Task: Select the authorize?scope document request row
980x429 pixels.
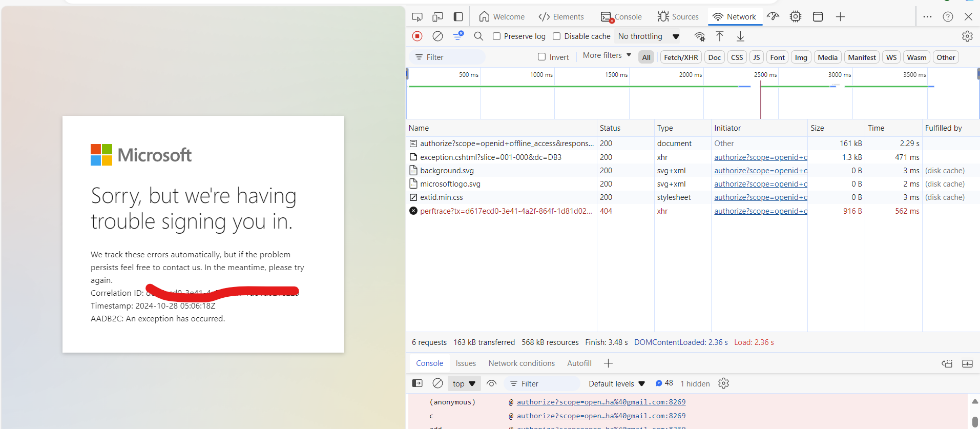Action: (x=693, y=144)
